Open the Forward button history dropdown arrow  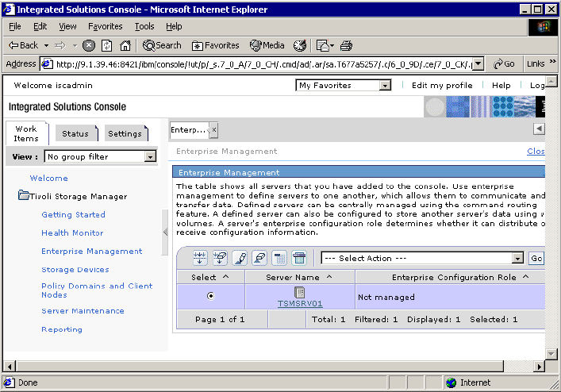click(75, 46)
